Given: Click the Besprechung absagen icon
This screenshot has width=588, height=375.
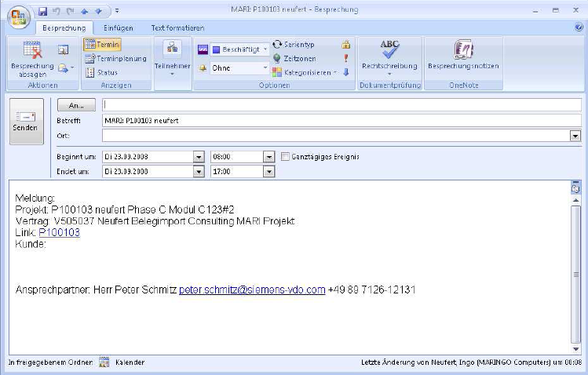Looking at the screenshot, I should coord(31,50).
